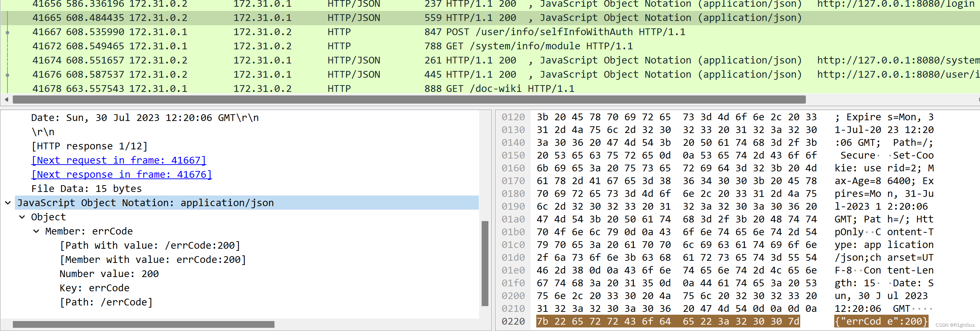Select packet 41676 HTTP/JSON length 445
Image resolution: width=980 pixels, height=331 pixels.
(490, 74)
